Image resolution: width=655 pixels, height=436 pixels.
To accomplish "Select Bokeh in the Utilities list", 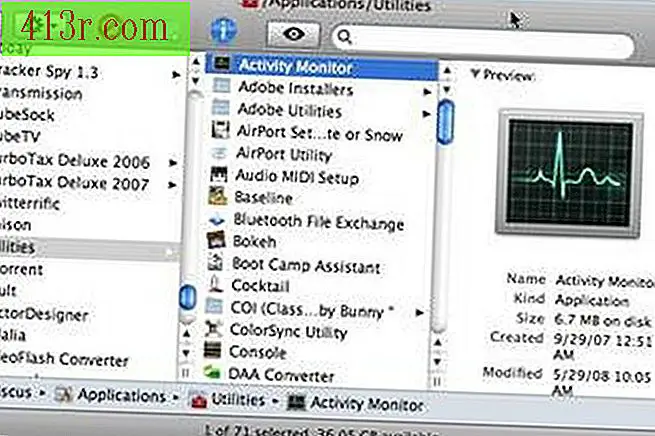I will [x=254, y=242].
